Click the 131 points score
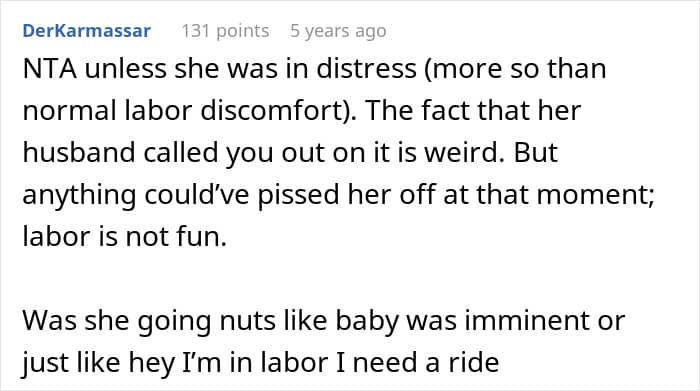The height and width of the screenshot is (391, 700). coord(225,31)
